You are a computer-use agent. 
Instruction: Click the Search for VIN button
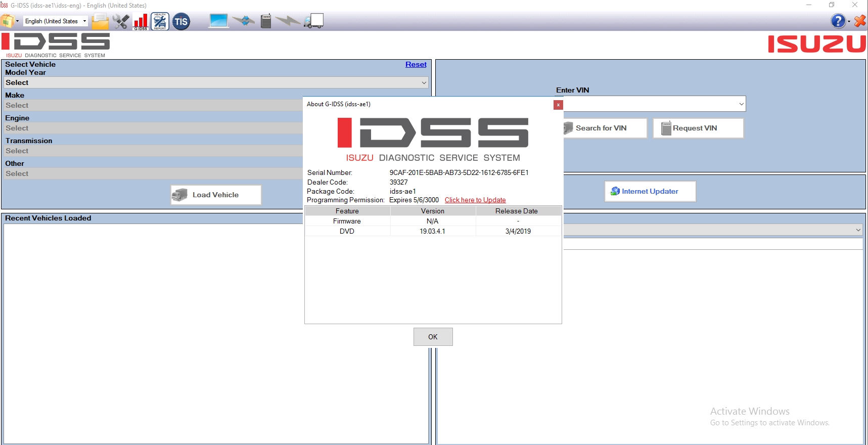[605, 128]
